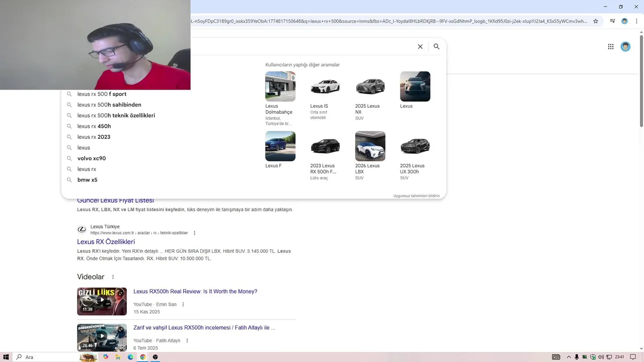644x362 pixels.
Task: Play the 26:46 video thumbnail
Action: tap(102, 338)
